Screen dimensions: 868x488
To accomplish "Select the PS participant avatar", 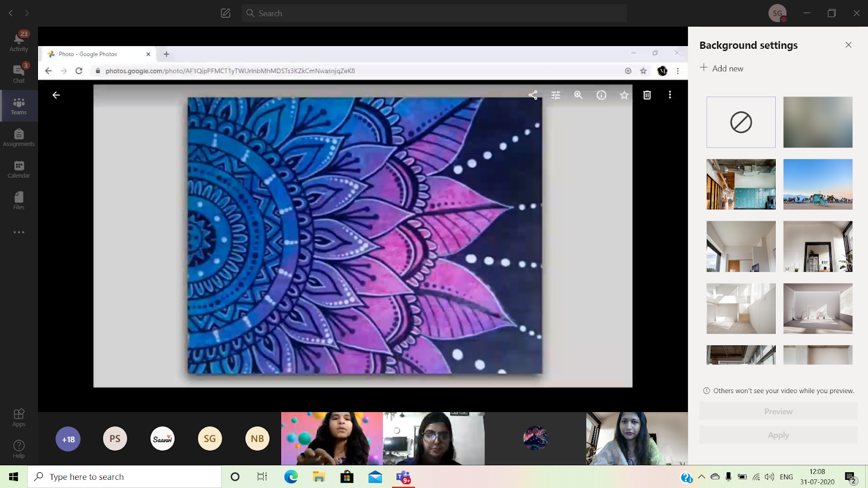I will pyautogui.click(x=115, y=439).
